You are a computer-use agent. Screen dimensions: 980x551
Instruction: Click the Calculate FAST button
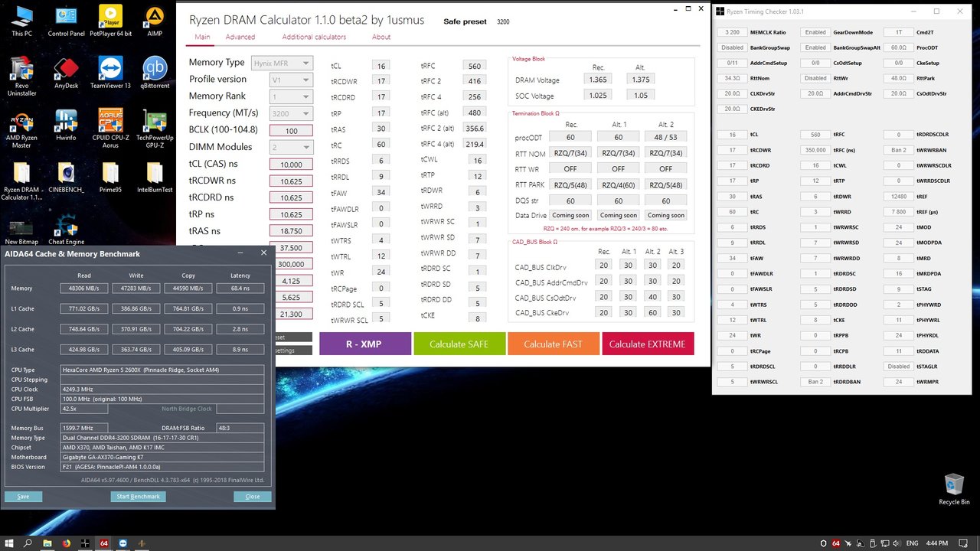(553, 344)
